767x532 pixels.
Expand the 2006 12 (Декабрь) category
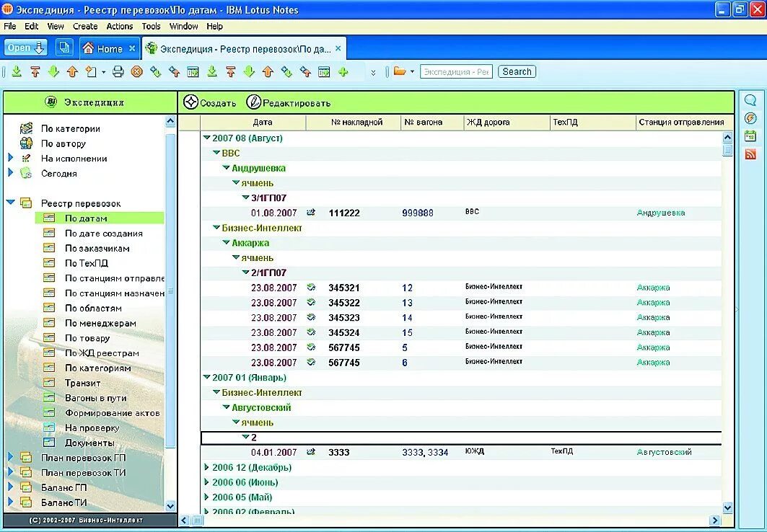coord(206,468)
